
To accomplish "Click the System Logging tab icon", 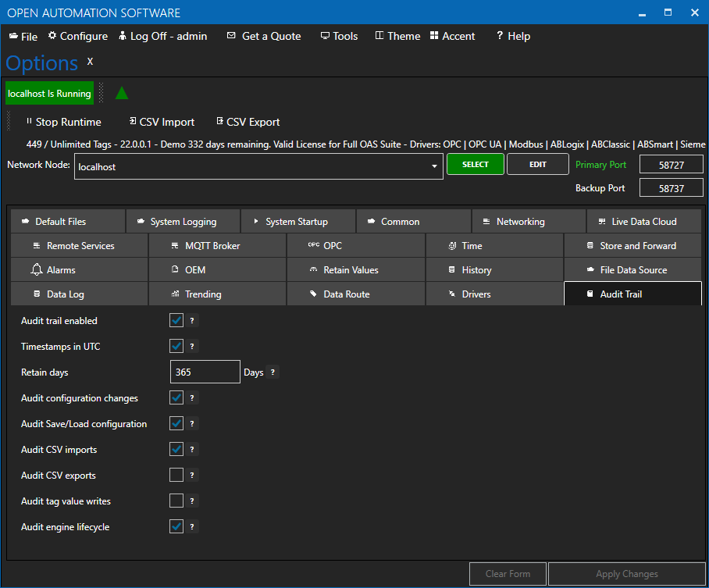I will [x=141, y=222].
